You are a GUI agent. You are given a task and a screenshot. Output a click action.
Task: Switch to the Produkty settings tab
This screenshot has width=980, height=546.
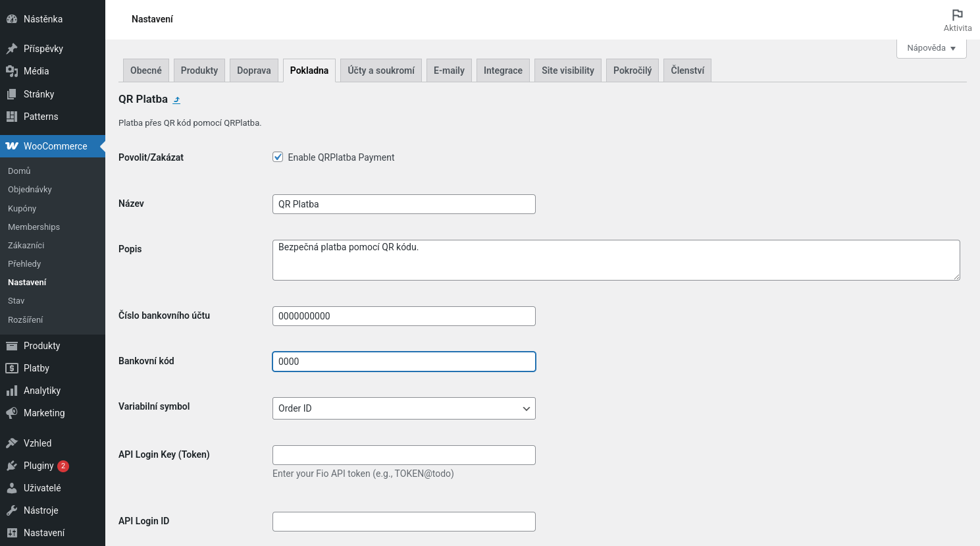(199, 70)
